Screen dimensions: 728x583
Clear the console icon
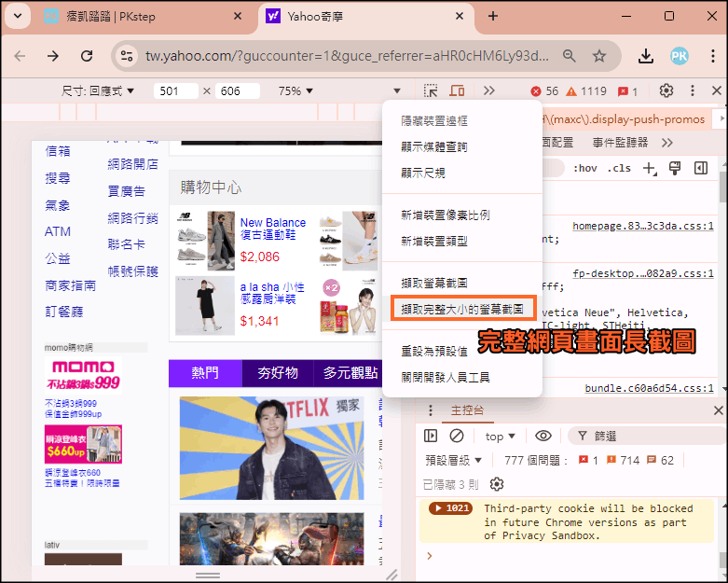click(x=457, y=436)
